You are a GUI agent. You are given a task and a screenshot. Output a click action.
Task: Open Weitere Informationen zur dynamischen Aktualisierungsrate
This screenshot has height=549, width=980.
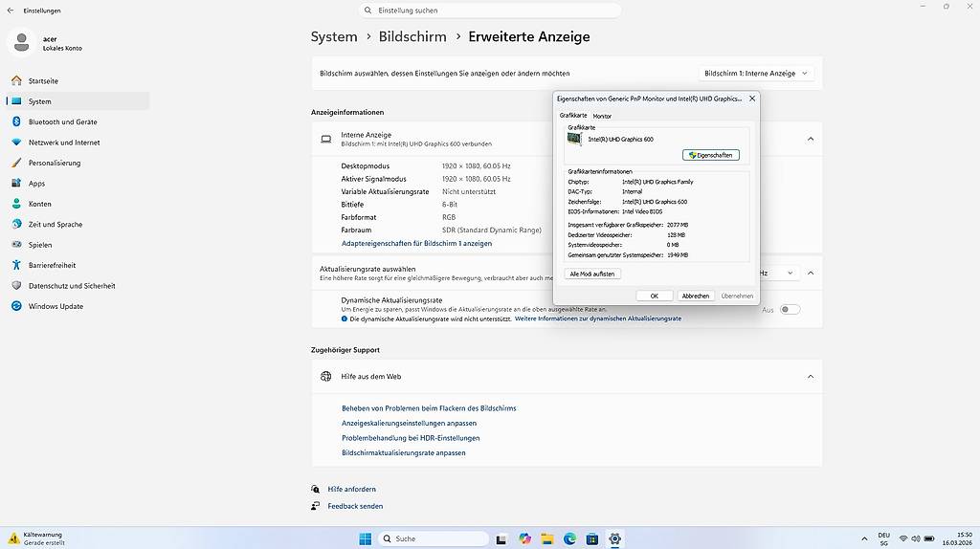point(598,318)
